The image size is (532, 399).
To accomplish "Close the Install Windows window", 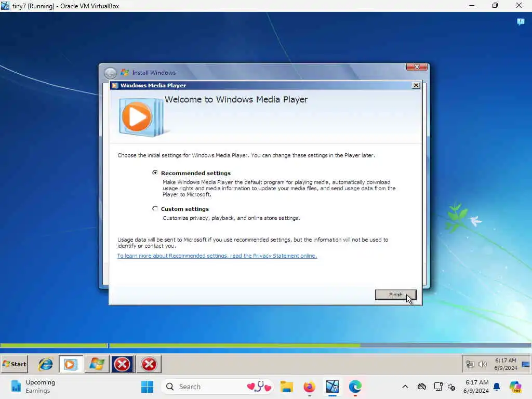I will click(417, 67).
